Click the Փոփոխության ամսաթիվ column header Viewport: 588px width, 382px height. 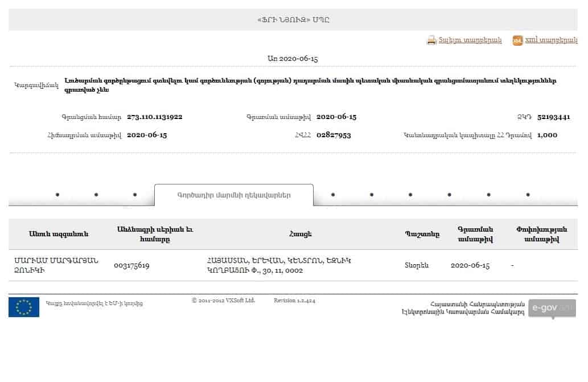point(541,234)
